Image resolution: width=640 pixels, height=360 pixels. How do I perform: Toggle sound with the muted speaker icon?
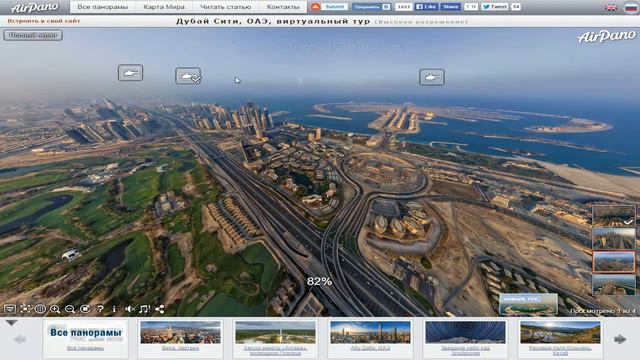[x=130, y=309]
